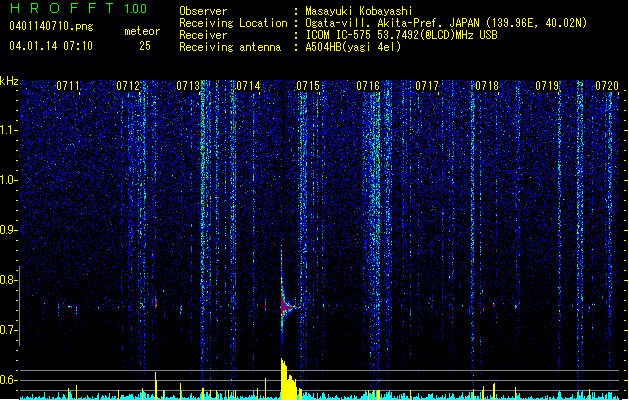Click the Observer field label
The image size is (629, 400).
click(x=203, y=11)
